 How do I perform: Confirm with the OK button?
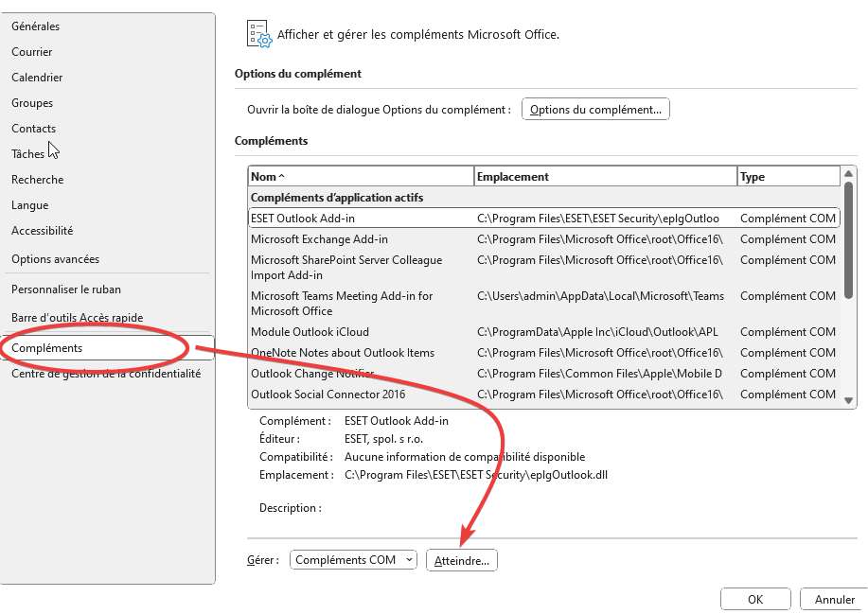tap(755, 599)
